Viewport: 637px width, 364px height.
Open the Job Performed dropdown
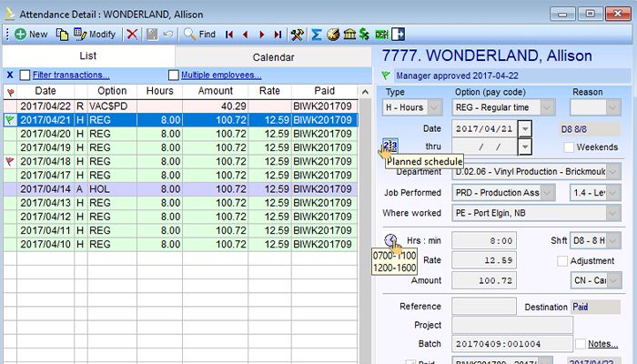tap(546, 193)
